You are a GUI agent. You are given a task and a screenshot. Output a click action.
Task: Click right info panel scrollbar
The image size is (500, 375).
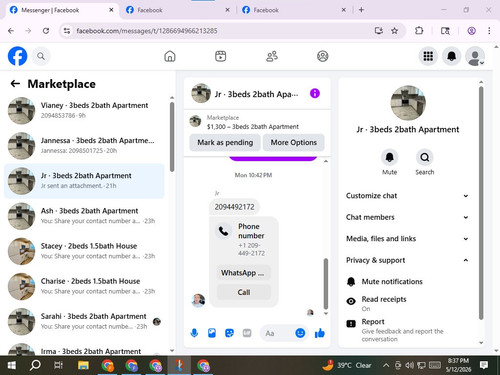481,203
